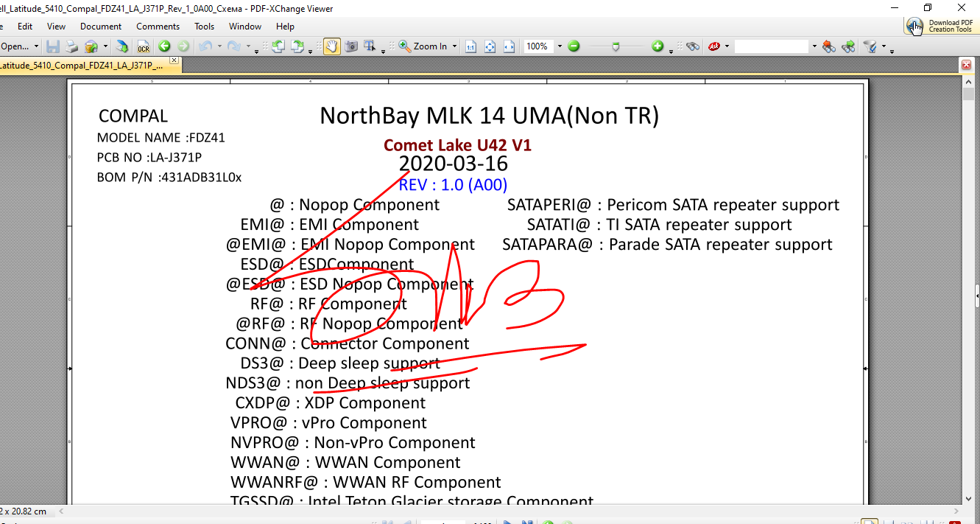
Task: Click the zoom slider handle
Action: pos(616,46)
